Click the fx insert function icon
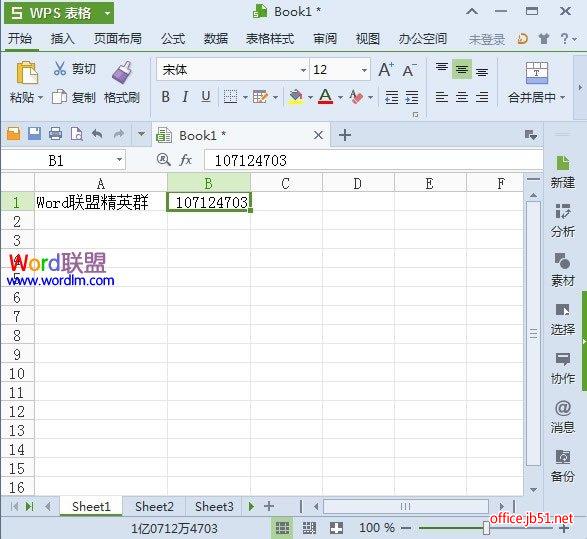587x539 pixels. click(x=186, y=160)
